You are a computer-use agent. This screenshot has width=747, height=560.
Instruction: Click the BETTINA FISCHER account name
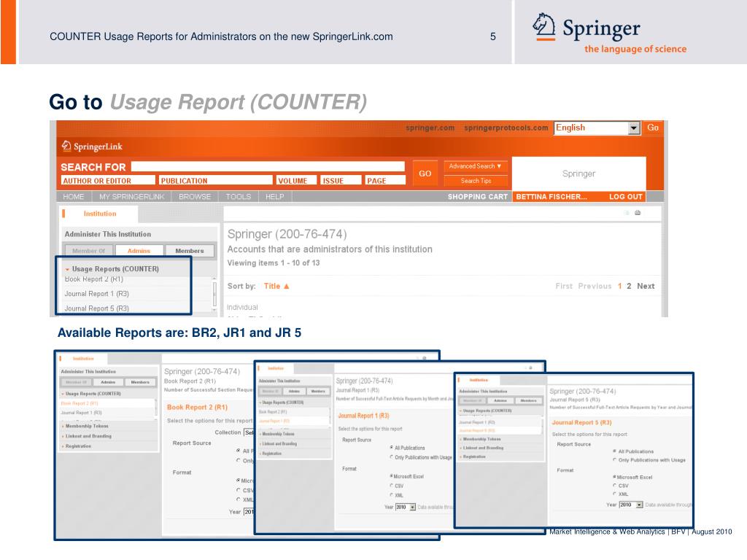(x=551, y=197)
